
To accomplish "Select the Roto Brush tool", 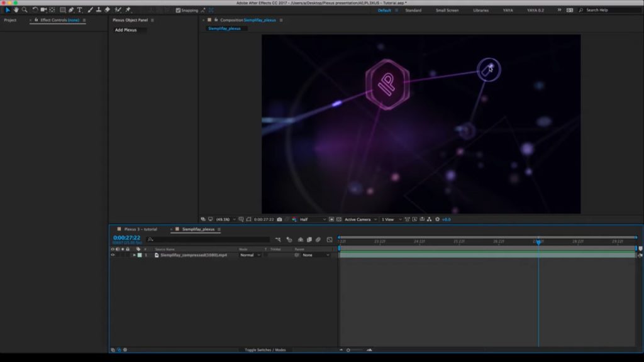I will point(118,9).
